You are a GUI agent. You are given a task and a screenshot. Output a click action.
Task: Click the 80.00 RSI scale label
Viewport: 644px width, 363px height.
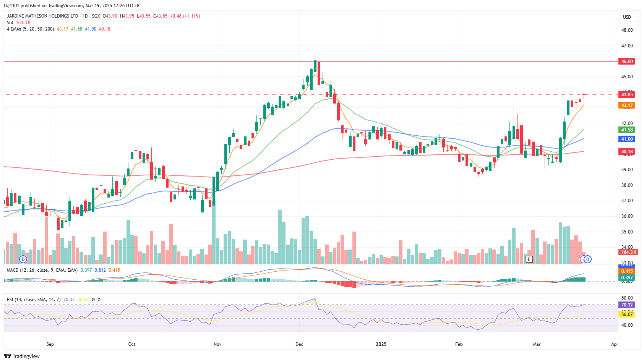627,298
